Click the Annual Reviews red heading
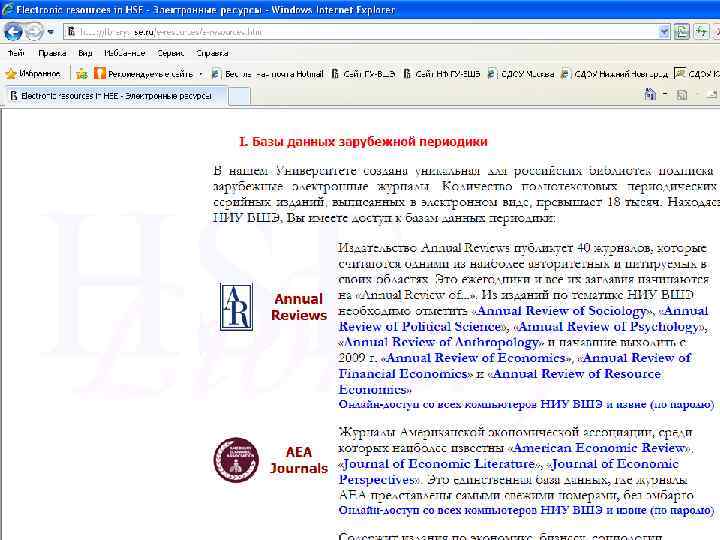 point(299,307)
